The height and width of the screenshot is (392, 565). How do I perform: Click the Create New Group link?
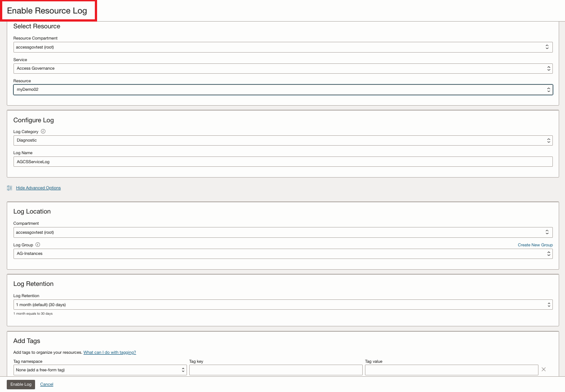(535, 245)
